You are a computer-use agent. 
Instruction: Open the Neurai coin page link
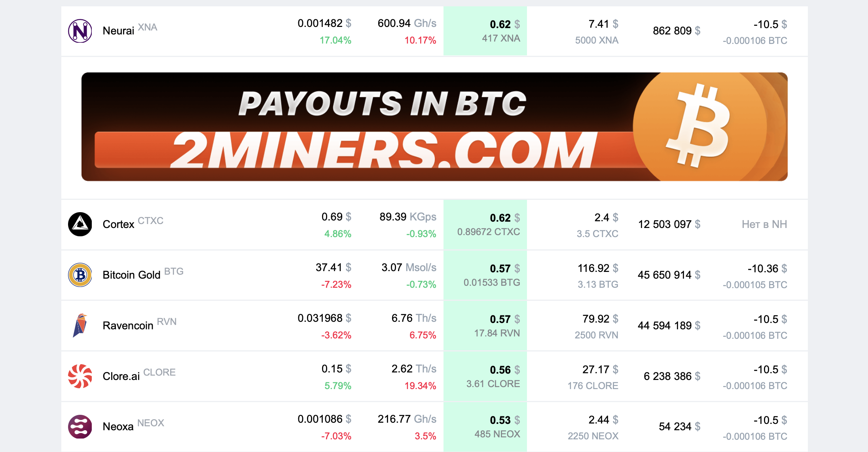[118, 31]
